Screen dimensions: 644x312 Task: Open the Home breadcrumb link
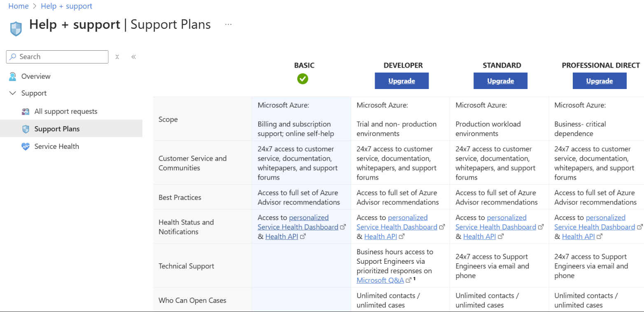(x=18, y=6)
